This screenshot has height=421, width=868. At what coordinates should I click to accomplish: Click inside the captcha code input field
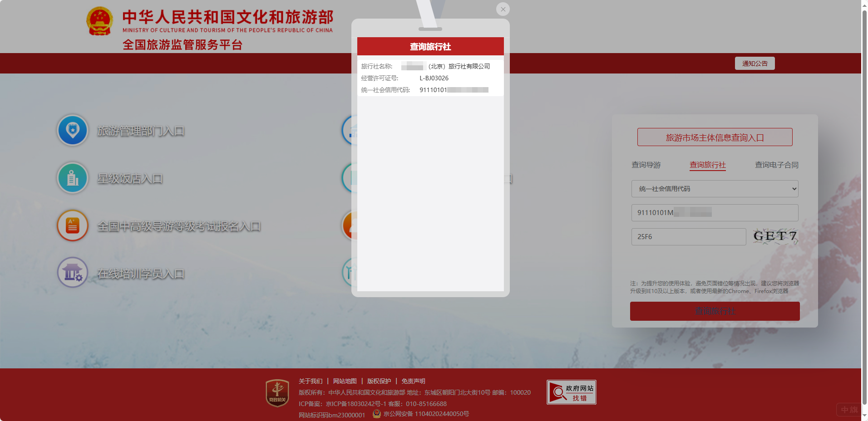tap(688, 236)
